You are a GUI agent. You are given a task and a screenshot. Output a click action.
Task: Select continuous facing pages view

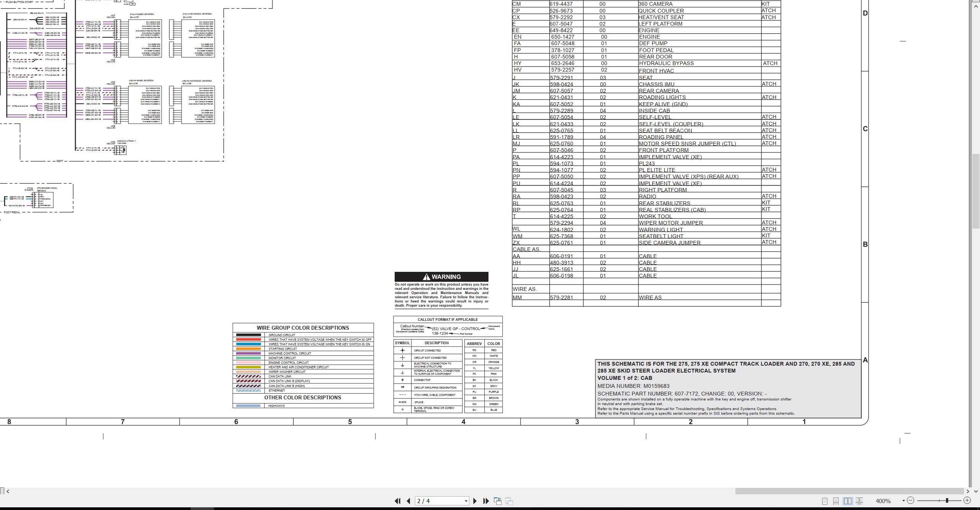point(859,501)
